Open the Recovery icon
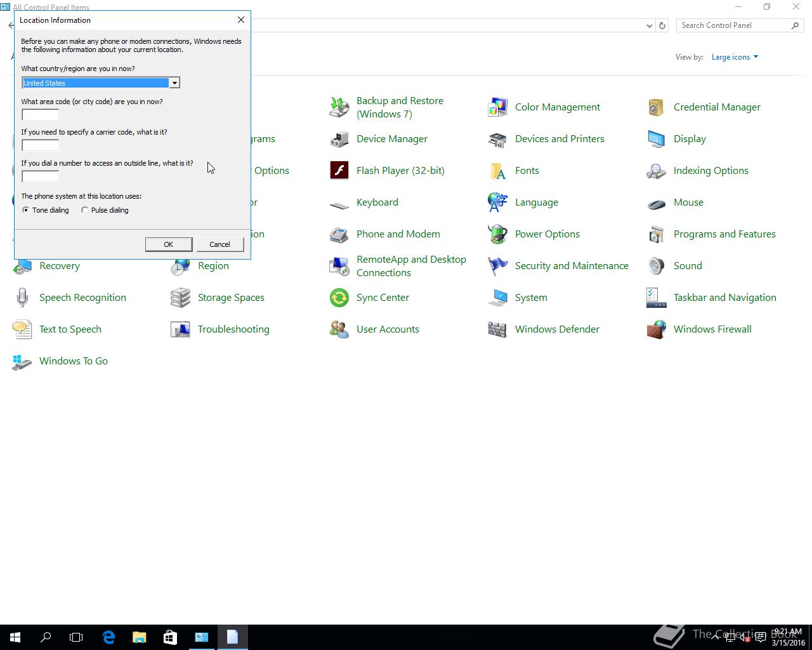 point(22,267)
